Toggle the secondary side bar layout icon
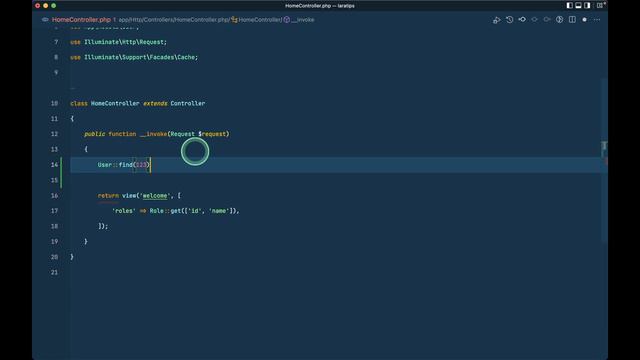The width and height of the screenshot is (640, 360). [x=587, y=5]
